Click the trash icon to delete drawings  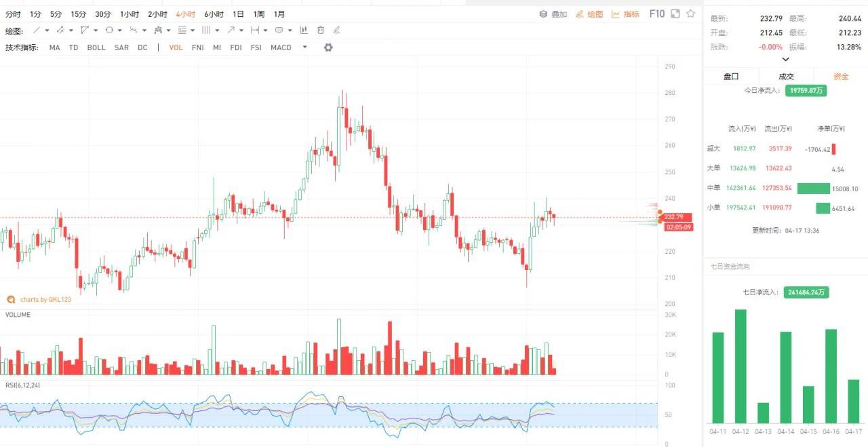[x=320, y=31]
